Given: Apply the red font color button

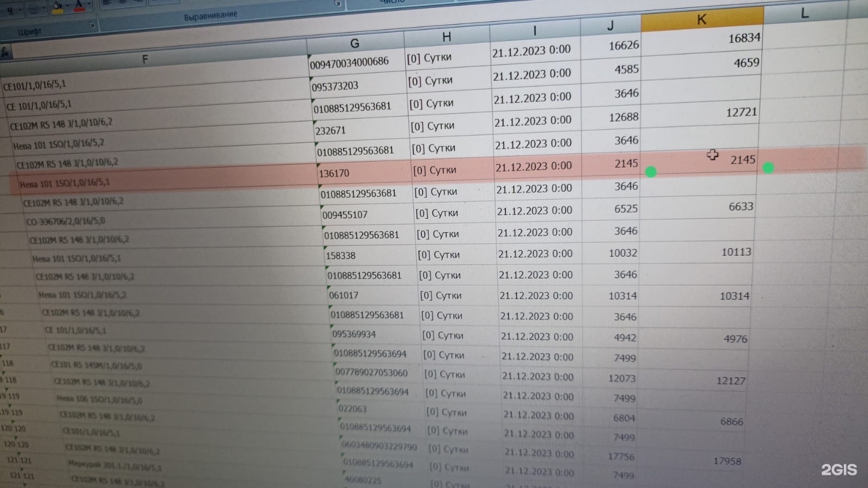Looking at the screenshot, I should tap(79, 6).
